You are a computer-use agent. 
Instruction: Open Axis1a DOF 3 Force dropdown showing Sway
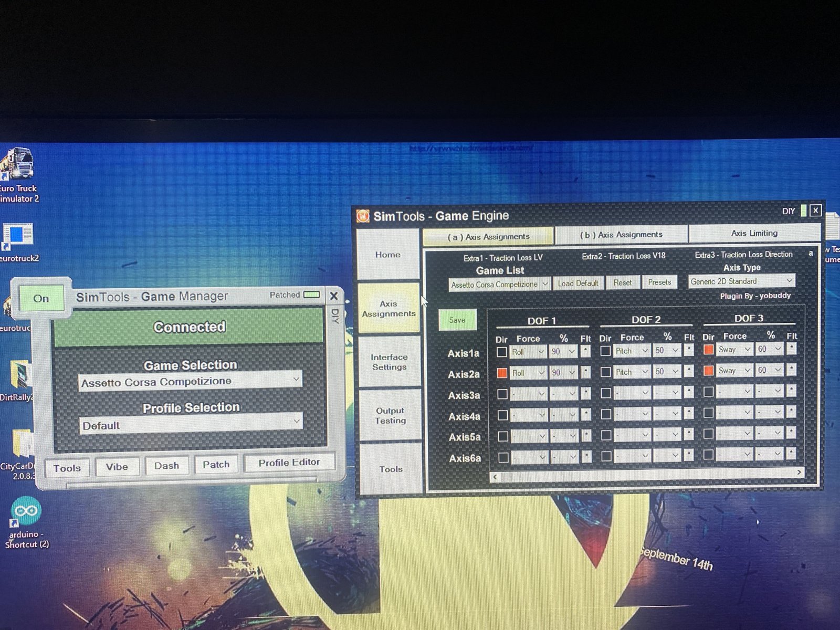(x=734, y=349)
